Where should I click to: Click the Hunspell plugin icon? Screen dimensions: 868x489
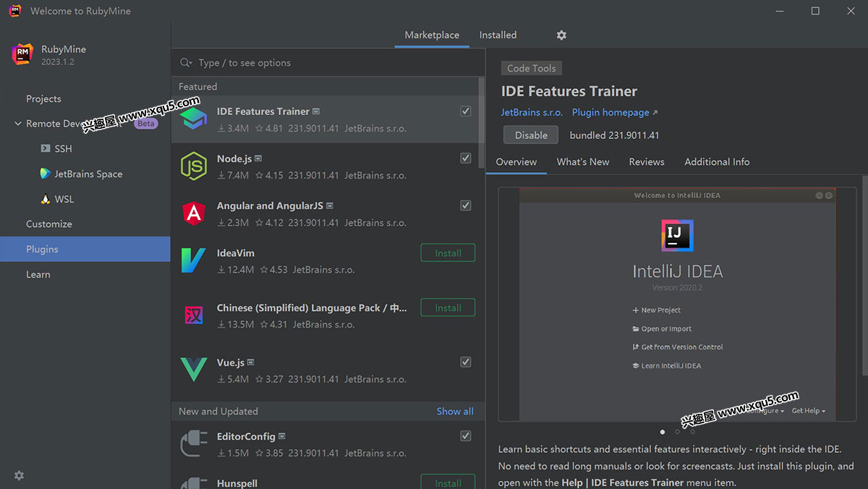(194, 483)
